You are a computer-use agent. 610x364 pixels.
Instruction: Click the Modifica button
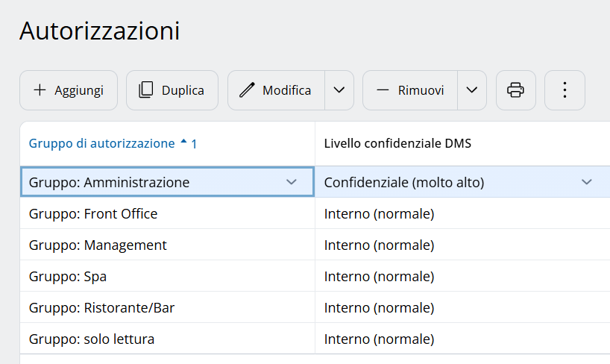pyautogui.click(x=276, y=90)
